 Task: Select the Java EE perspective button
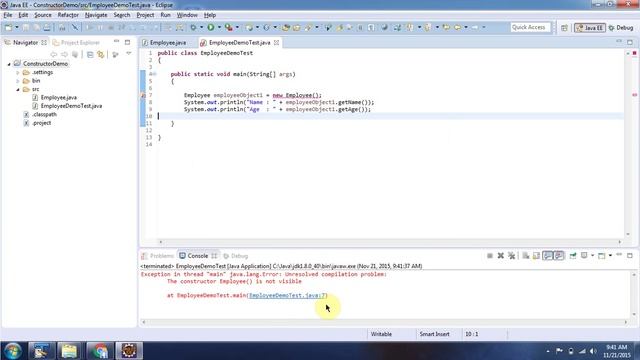pos(590,28)
